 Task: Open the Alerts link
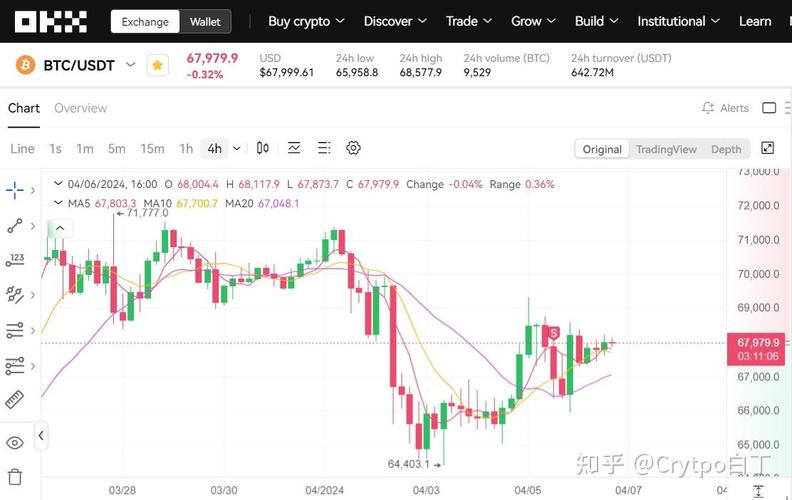[x=725, y=108]
